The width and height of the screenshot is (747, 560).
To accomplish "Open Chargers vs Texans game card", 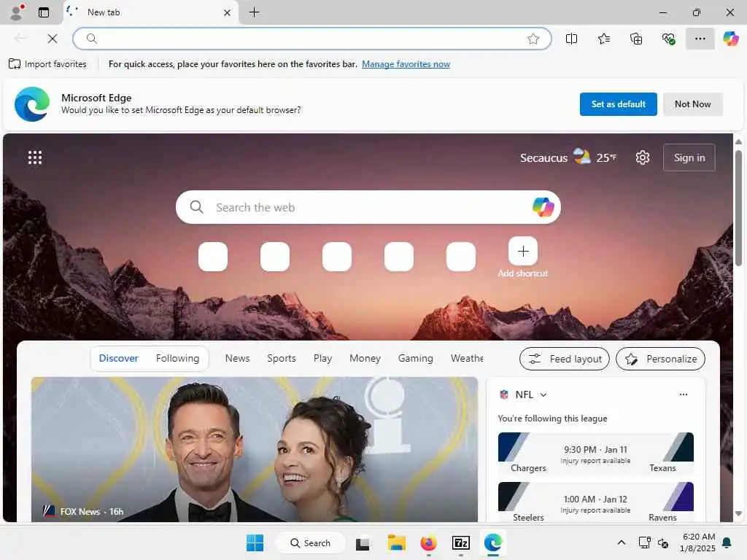I will coord(595,454).
